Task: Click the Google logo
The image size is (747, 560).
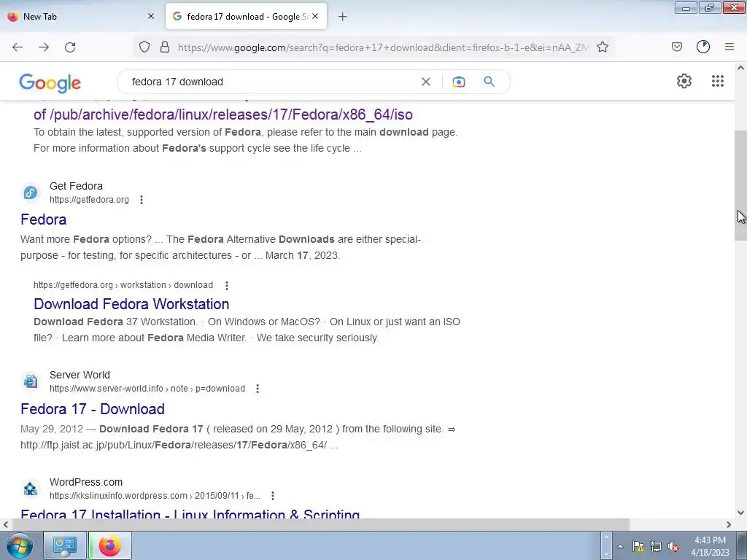Action: point(50,83)
